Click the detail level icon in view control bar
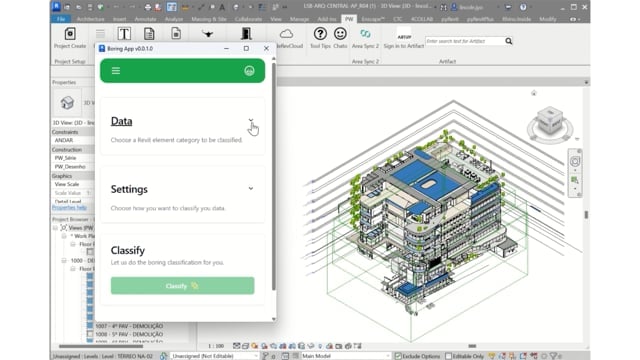 [x=236, y=346]
